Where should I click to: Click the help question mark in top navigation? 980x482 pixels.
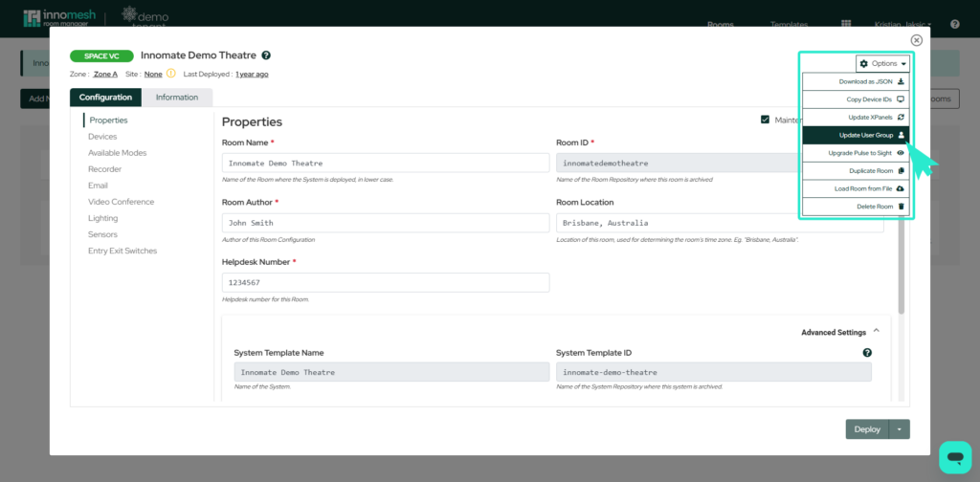click(x=955, y=24)
